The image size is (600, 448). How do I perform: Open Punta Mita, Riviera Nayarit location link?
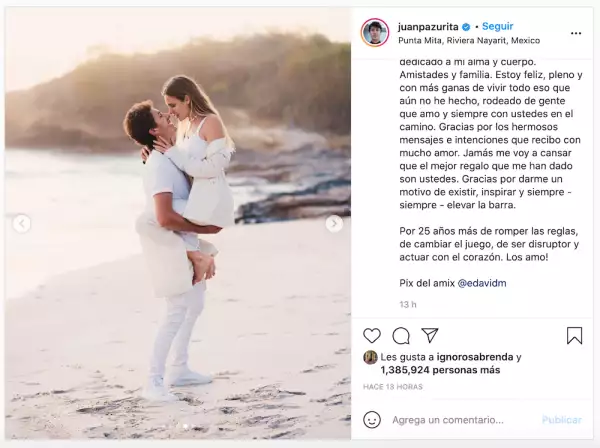(x=469, y=41)
